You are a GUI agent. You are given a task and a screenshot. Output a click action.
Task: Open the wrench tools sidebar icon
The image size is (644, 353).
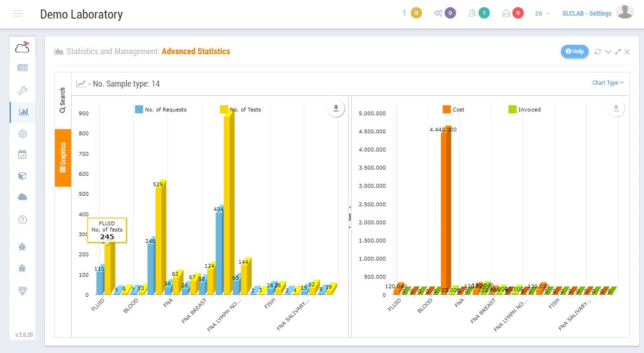22,91
